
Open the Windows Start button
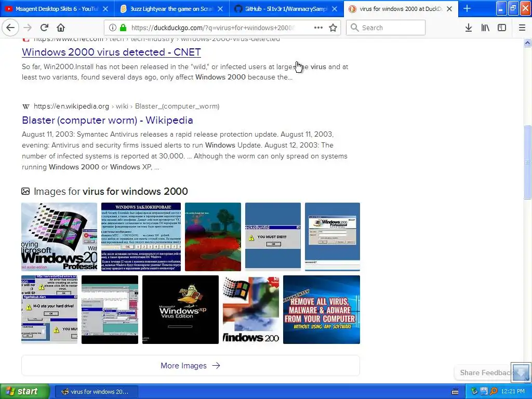point(24,391)
